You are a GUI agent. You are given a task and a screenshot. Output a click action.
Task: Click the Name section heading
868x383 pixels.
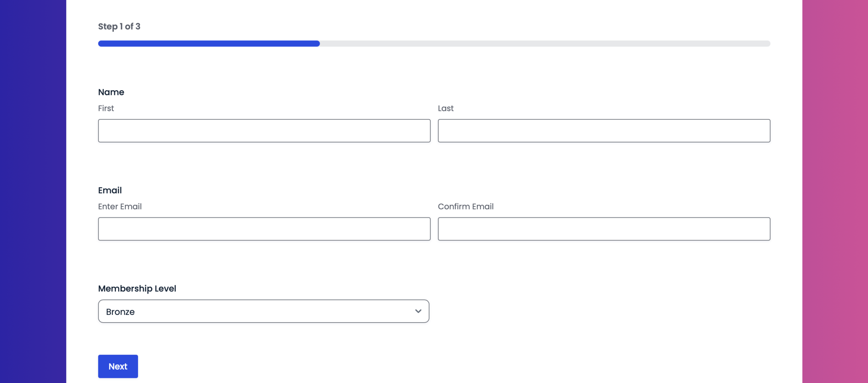(x=111, y=92)
